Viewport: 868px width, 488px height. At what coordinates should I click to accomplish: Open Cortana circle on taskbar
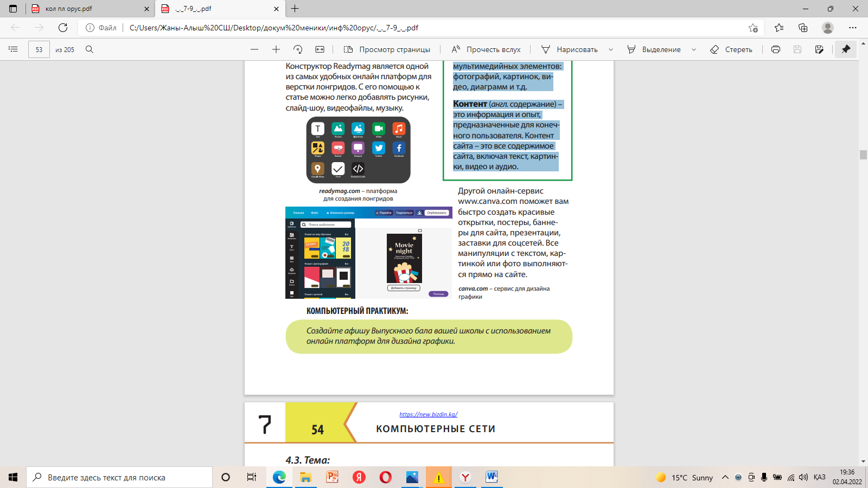click(x=226, y=477)
